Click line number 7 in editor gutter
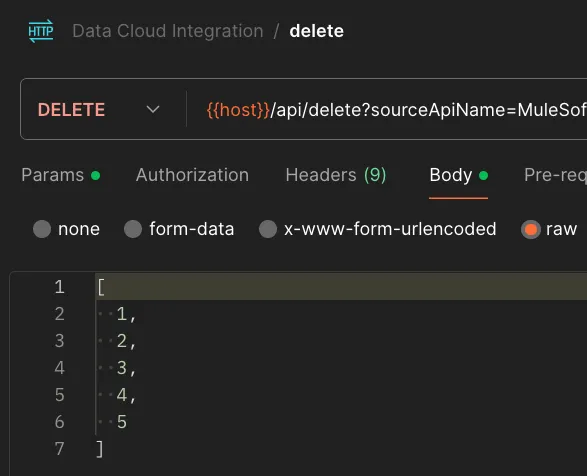Screen dimensions: 587x476 coord(60,449)
